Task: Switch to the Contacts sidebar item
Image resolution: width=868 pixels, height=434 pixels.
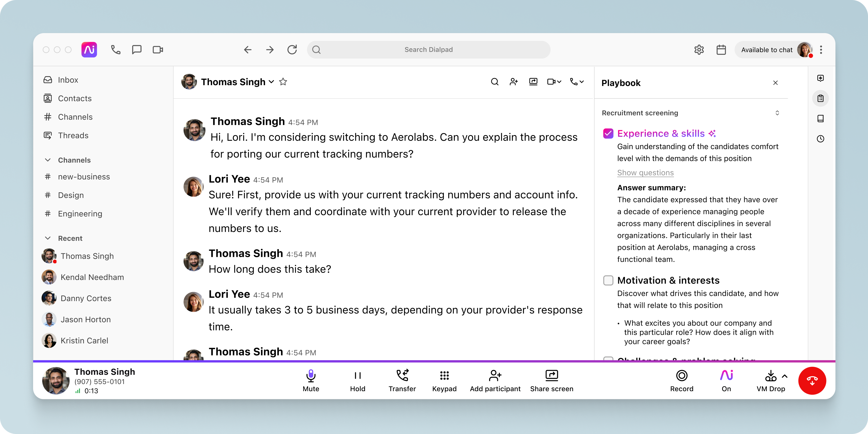Action: (x=75, y=98)
